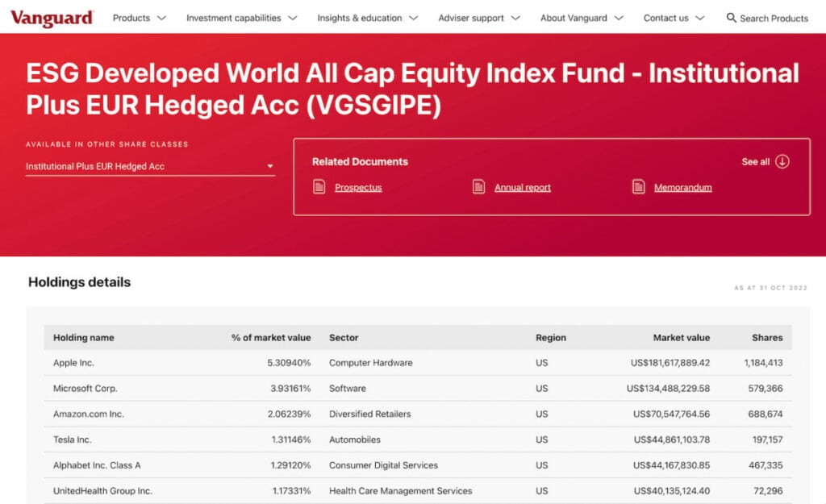Click the Health Care Management Services cell

(400, 491)
